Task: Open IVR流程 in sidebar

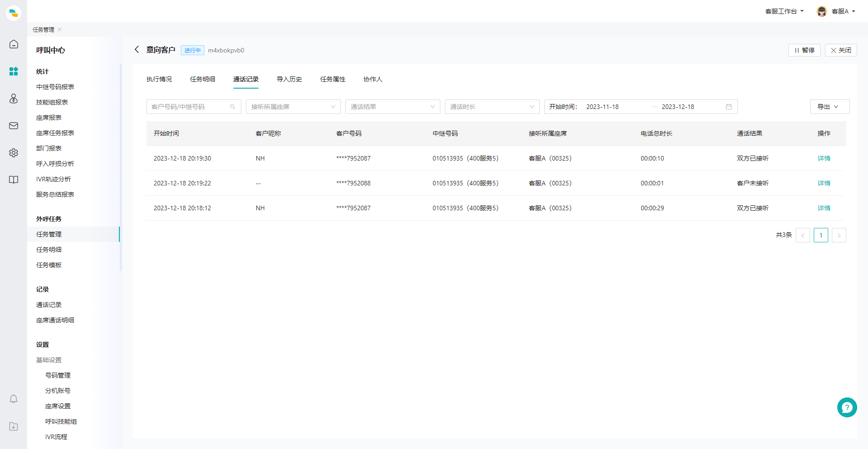Action: point(56,437)
